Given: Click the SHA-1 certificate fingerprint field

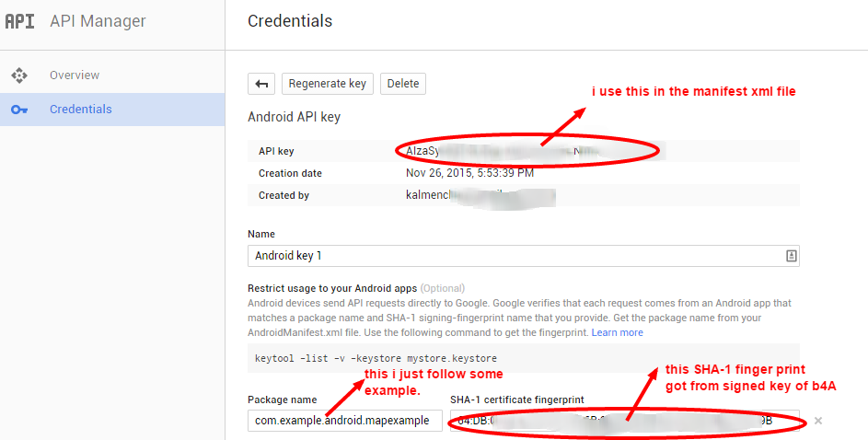Looking at the screenshot, I should click(x=624, y=421).
